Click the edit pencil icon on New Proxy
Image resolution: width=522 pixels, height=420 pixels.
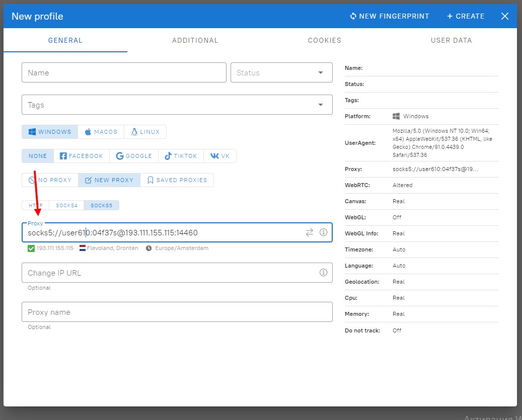(x=88, y=180)
